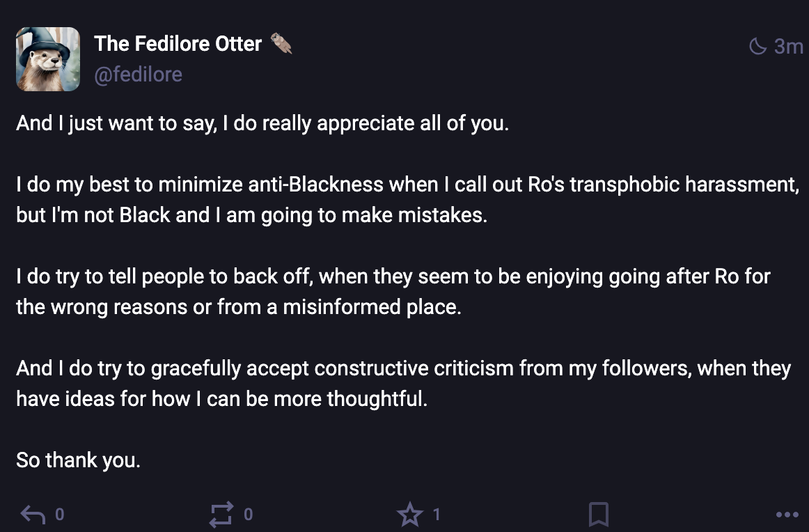
Task: Click the closing line "So thank you."
Action: pyautogui.click(x=78, y=460)
